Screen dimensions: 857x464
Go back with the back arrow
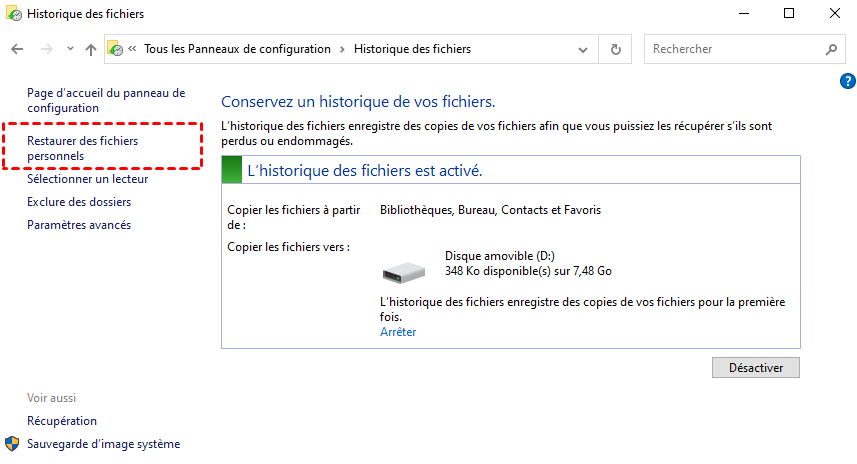(17, 49)
